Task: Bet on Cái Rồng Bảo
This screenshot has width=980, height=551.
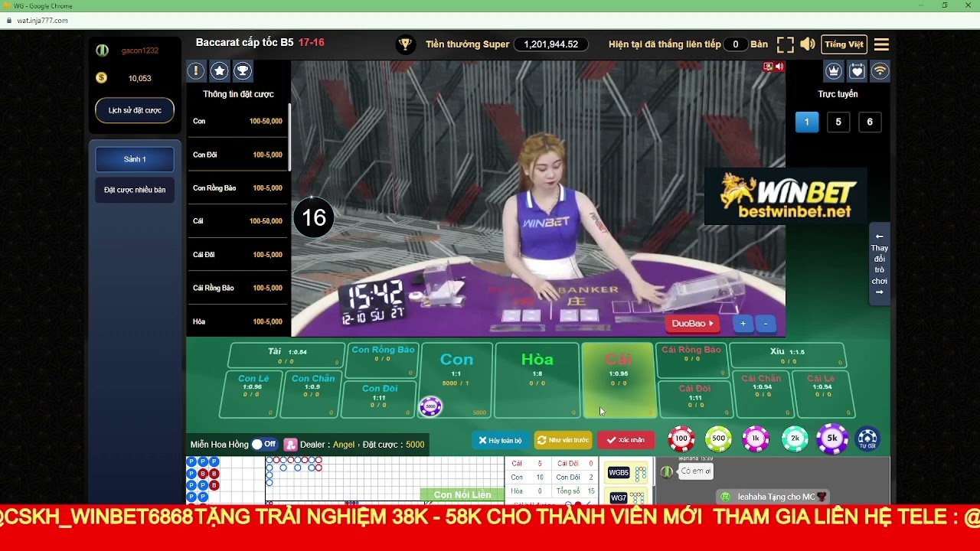Action: pyautogui.click(x=692, y=360)
